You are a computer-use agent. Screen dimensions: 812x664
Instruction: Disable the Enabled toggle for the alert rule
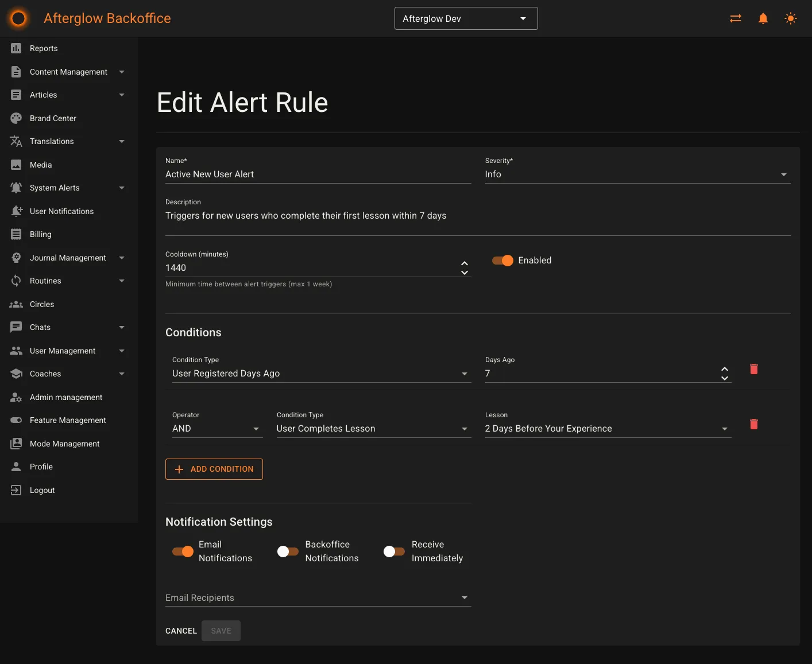(502, 260)
